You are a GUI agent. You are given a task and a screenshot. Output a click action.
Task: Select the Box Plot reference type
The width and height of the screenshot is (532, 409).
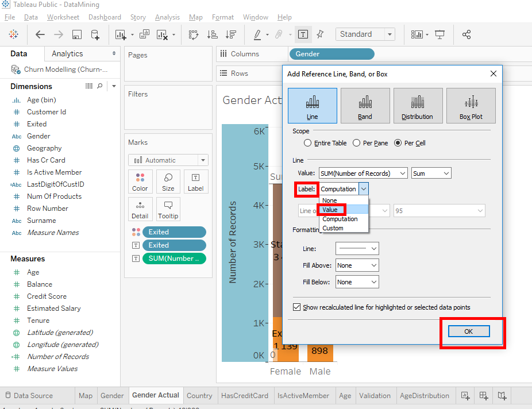point(471,106)
